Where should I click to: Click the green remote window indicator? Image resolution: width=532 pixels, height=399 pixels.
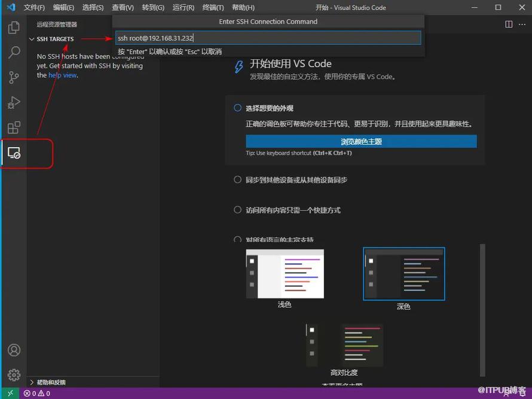click(x=10, y=394)
